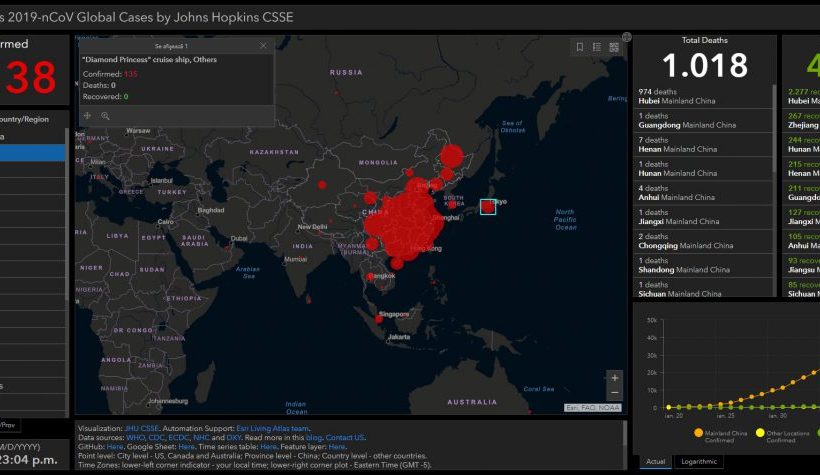Click the pan icon in the popup footer
820x475 pixels.
click(87, 116)
